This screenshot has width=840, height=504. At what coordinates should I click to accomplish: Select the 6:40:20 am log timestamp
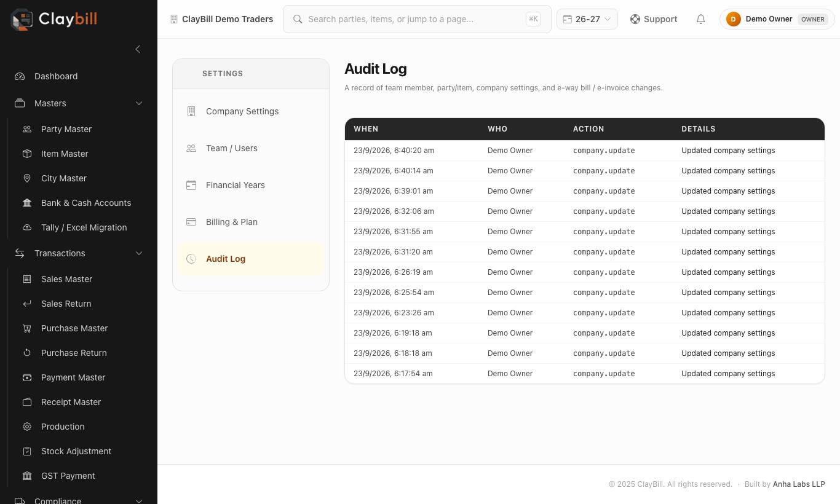[394, 151]
